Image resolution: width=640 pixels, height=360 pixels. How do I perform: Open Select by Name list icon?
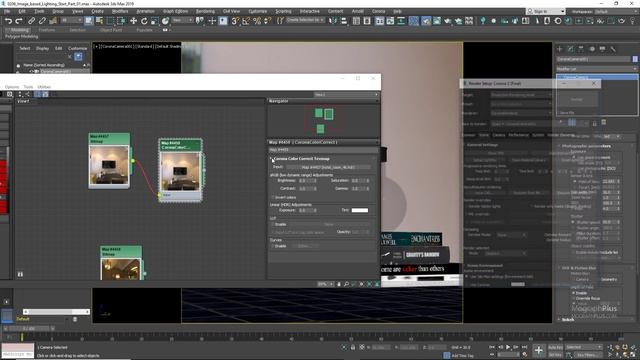coord(99,21)
